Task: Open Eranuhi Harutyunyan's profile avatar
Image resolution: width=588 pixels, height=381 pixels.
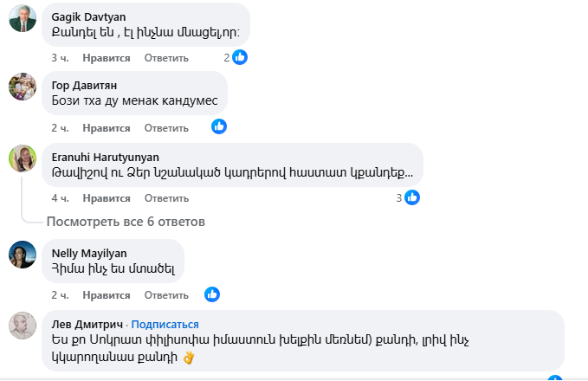Action: pyautogui.click(x=22, y=158)
